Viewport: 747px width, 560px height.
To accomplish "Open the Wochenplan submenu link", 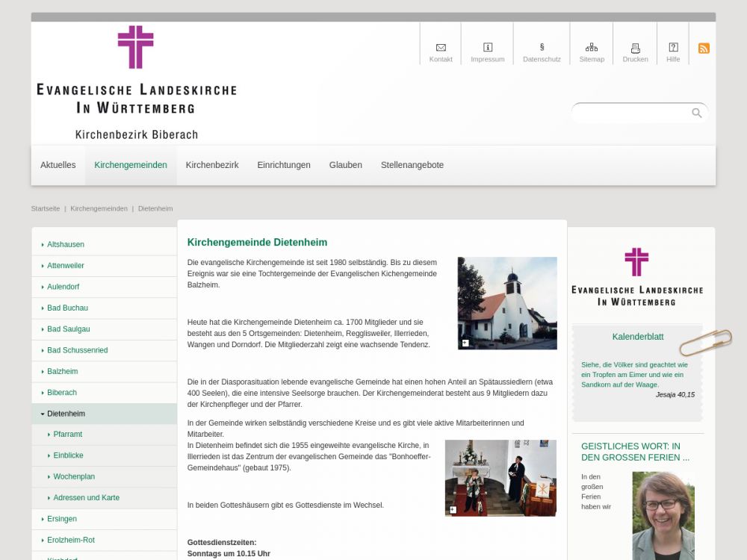I will tap(74, 476).
